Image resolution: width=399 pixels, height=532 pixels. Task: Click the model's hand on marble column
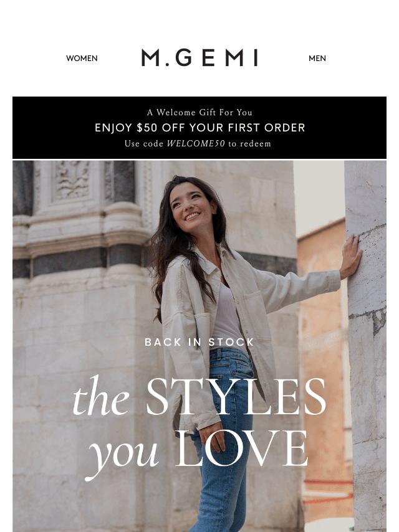(x=351, y=257)
